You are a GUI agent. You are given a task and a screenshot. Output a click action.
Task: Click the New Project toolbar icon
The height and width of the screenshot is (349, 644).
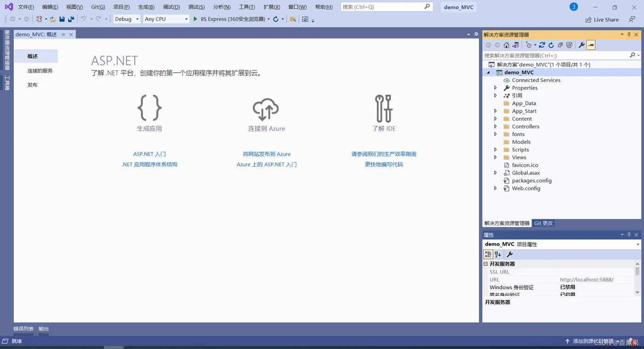[x=40, y=19]
